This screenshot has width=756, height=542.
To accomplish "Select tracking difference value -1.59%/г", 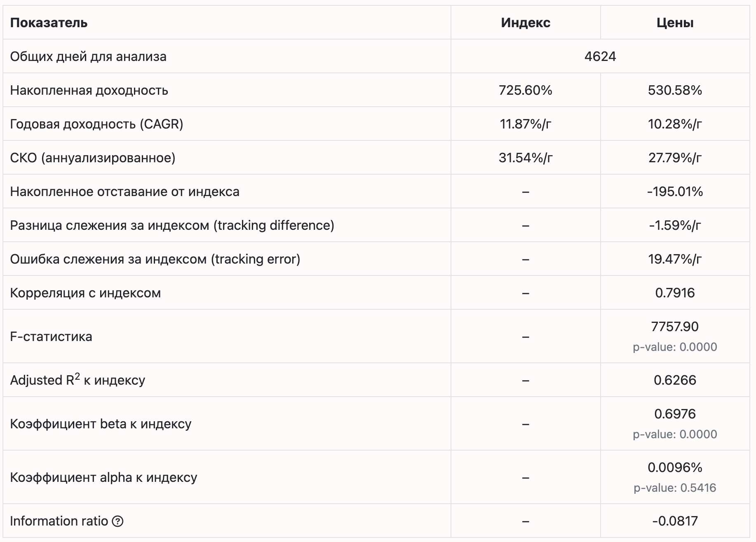I will click(675, 225).
